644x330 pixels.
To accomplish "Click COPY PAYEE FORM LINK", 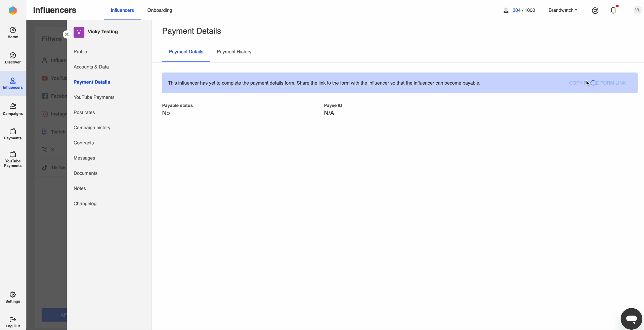I will [x=598, y=83].
